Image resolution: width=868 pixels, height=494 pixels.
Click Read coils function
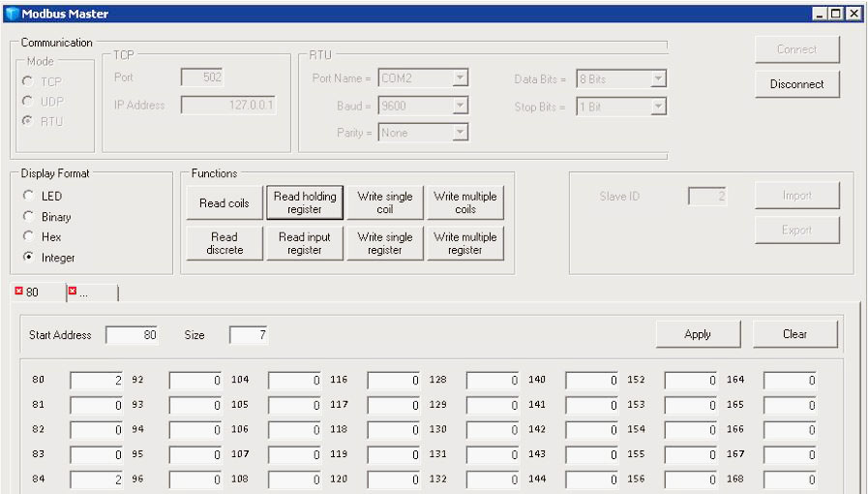tap(224, 202)
